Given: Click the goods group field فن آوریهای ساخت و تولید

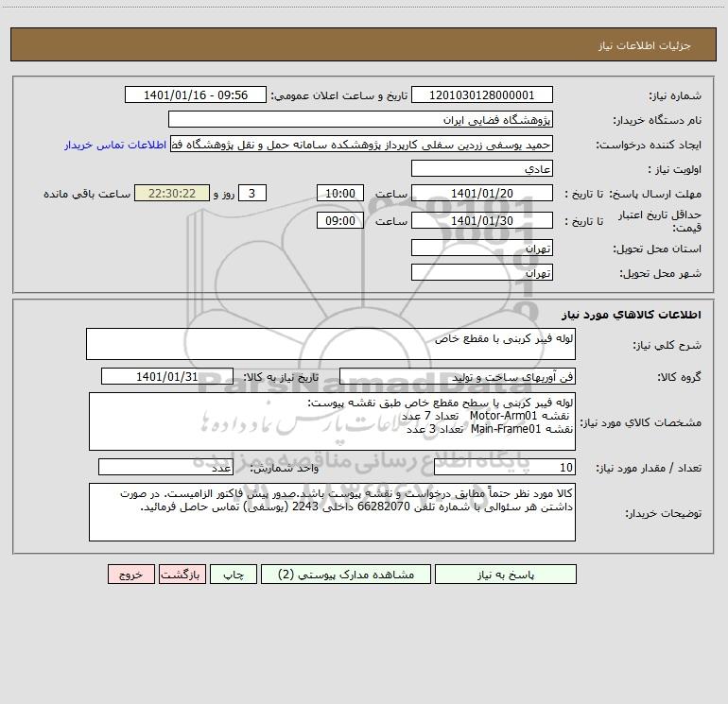Looking at the screenshot, I should tap(458, 376).
